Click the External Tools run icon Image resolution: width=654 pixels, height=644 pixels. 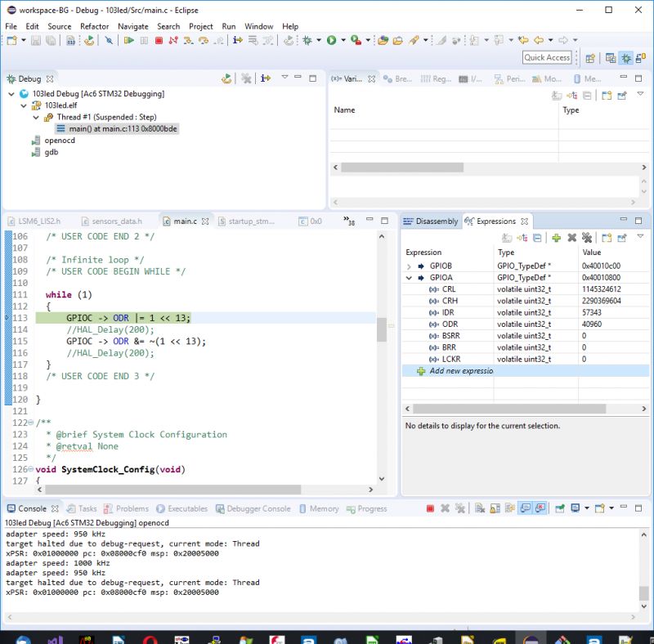tap(356, 40)
